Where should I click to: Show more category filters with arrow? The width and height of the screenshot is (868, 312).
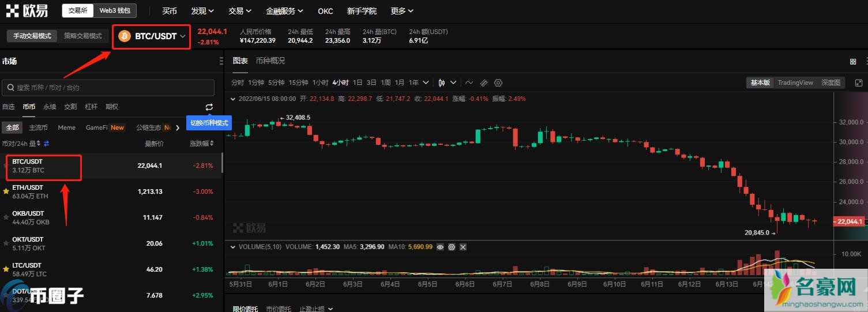[178, 127]
